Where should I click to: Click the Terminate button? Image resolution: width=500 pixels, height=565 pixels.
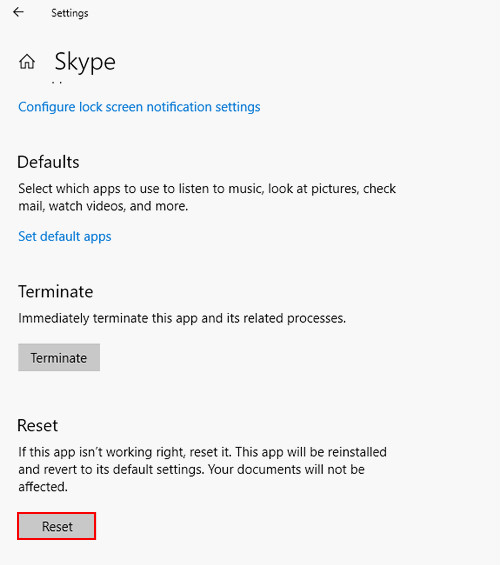coord(59,357)
